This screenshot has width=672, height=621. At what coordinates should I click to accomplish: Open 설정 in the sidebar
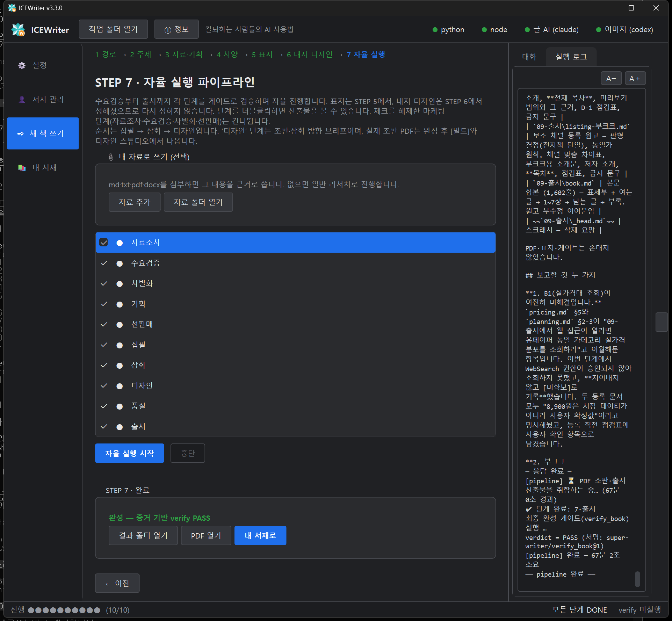[x=43, y=65]
